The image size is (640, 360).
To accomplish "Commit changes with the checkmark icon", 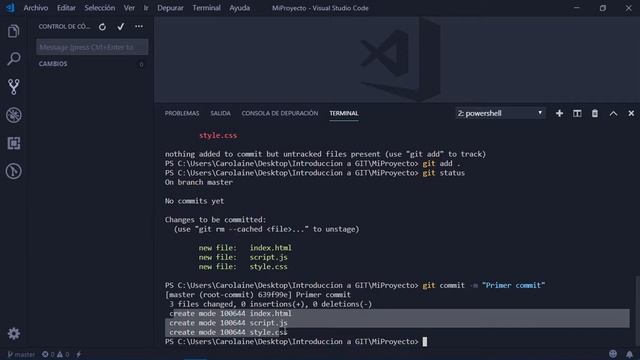I will (121, 27).
